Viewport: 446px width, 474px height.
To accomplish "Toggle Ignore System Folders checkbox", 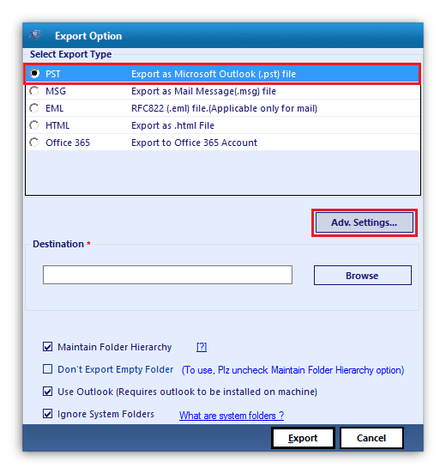I will [48, 414].
